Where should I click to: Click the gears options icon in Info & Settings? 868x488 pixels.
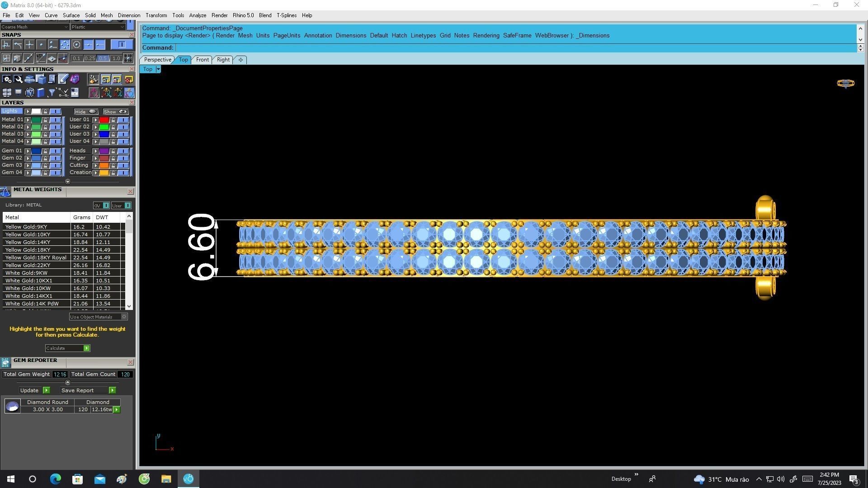7,80
